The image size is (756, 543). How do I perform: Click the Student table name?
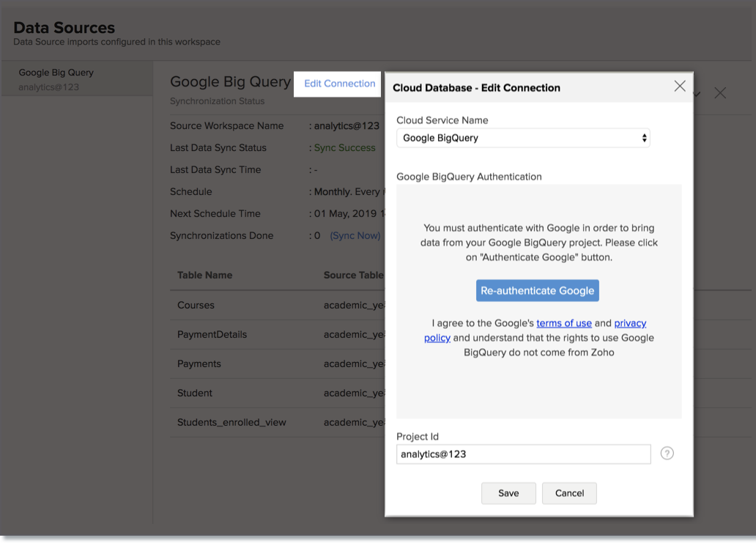point(194,393)
